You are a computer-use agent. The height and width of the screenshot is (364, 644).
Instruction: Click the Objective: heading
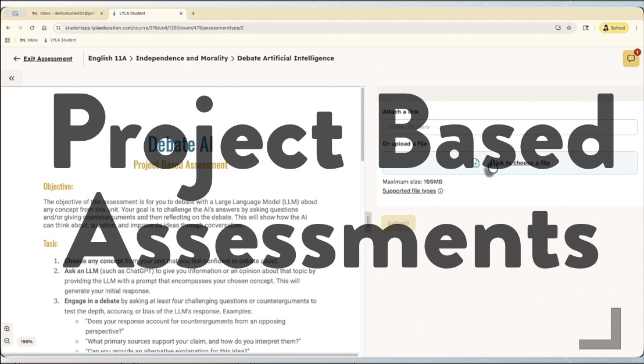click(x=58, y=187)
